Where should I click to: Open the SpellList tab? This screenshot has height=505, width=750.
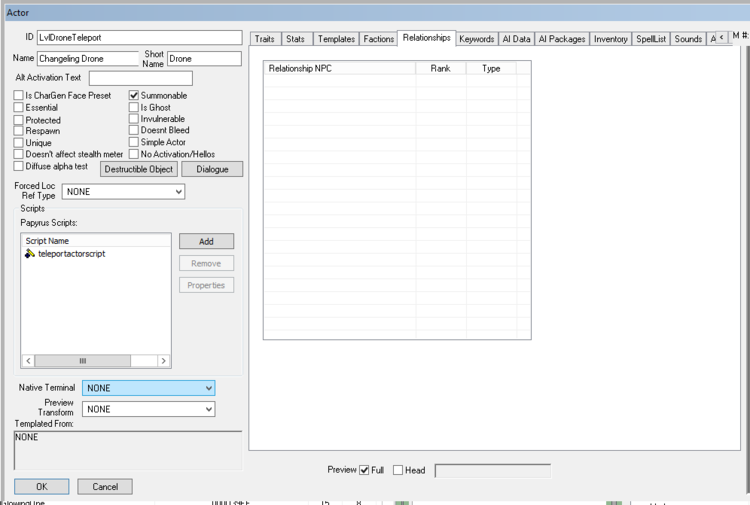(651, 39)
